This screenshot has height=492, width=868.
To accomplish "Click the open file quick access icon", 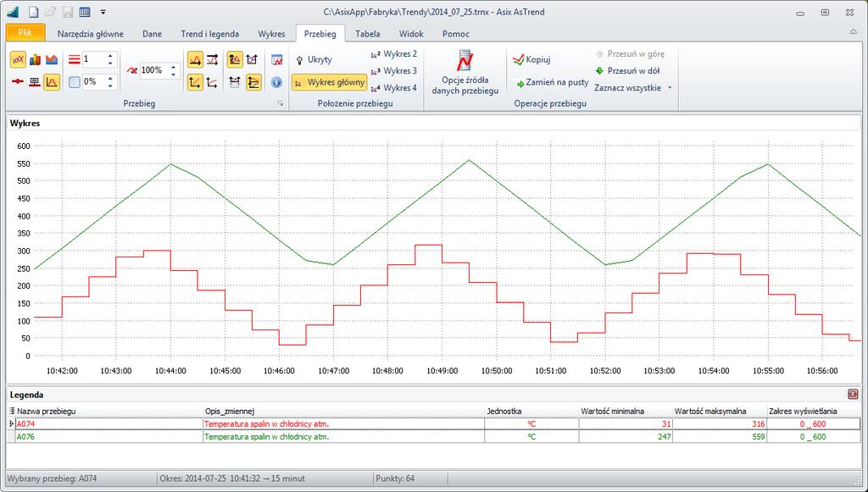I will [x=51, y=12].
